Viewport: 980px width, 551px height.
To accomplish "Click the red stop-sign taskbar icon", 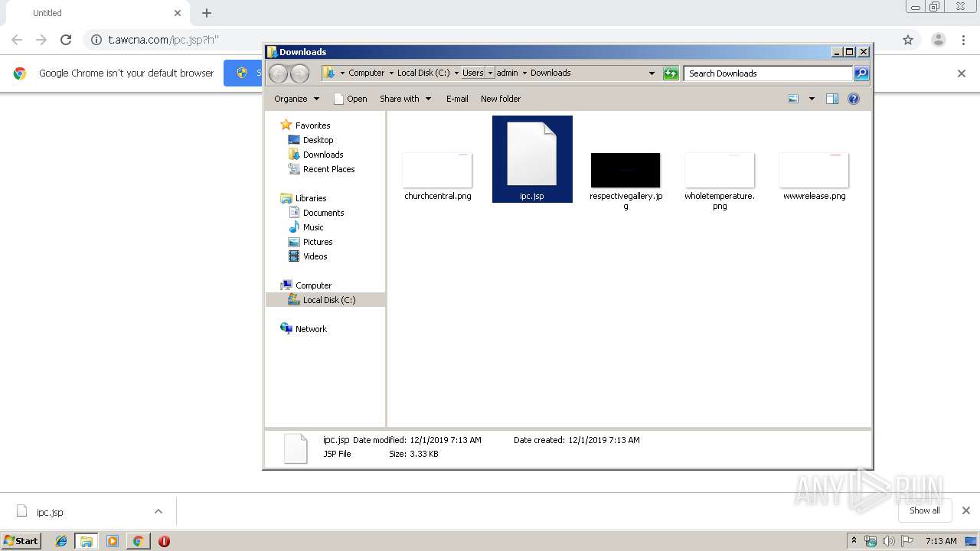I will pyautogui.click(x=164, y=541).
